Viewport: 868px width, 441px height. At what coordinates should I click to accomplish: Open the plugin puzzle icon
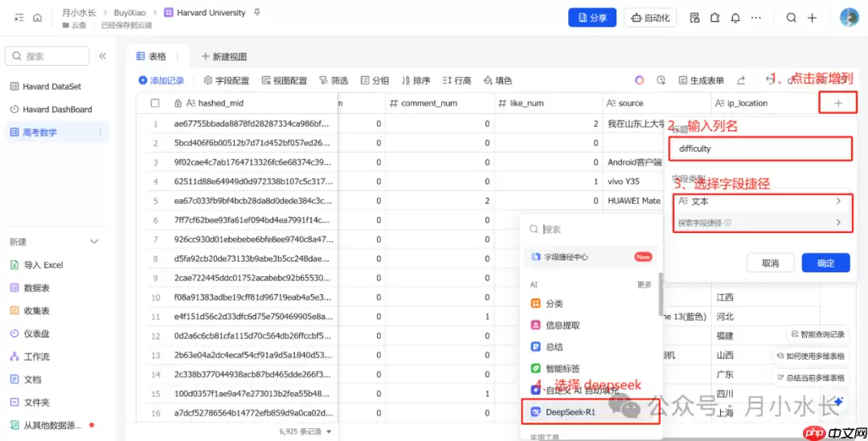point(715,18)
